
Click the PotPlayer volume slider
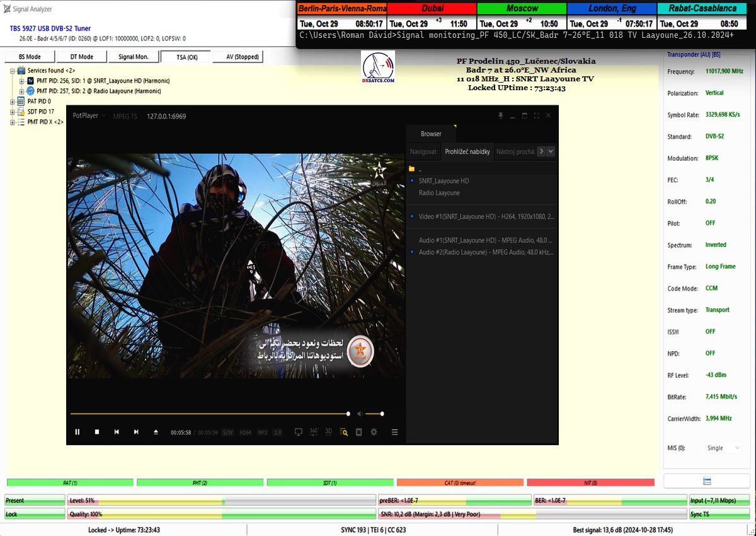pyautogui.click(x=374, y=414)
